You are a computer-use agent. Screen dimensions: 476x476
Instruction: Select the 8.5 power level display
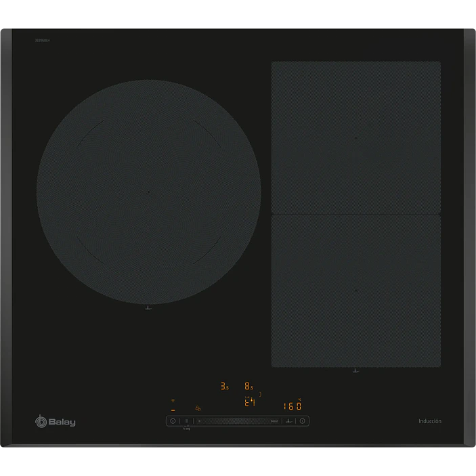(248, 386)
